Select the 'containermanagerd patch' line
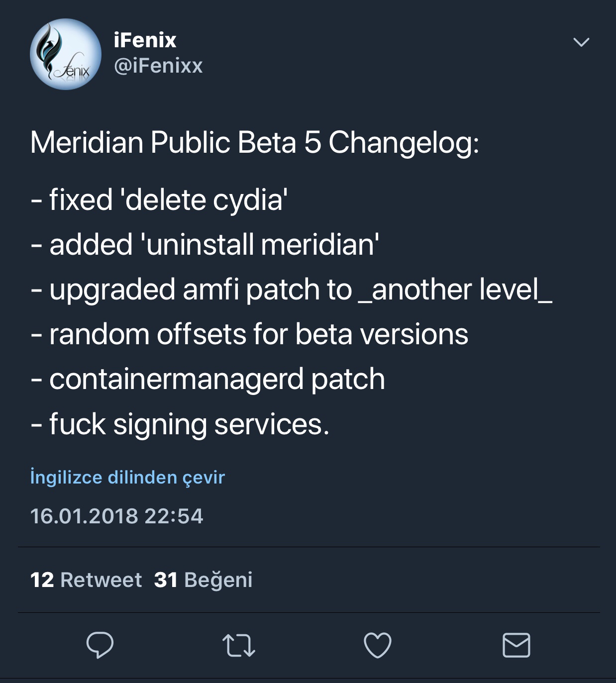The height and width of the screenshot is (683, 616). point(207,380)
